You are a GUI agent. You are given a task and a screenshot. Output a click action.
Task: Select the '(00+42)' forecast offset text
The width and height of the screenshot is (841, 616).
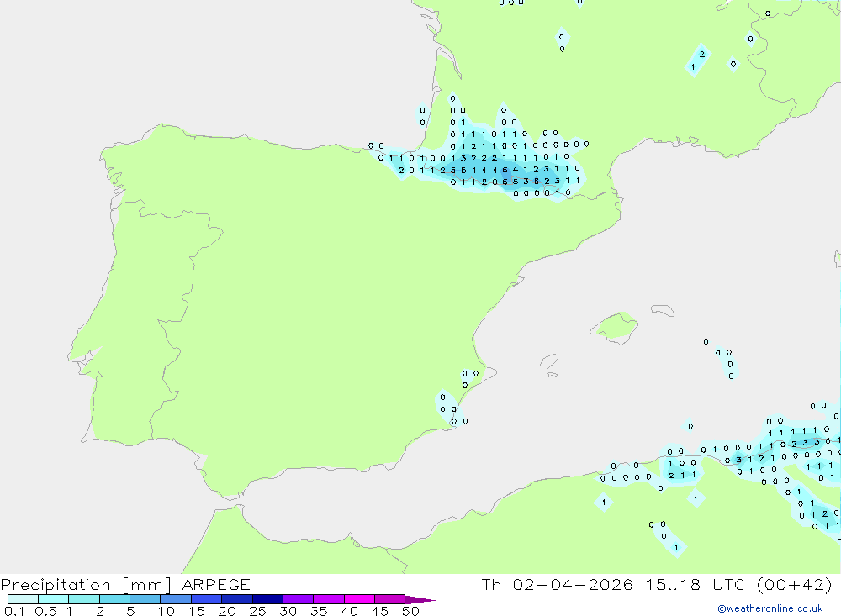[795, 584]
